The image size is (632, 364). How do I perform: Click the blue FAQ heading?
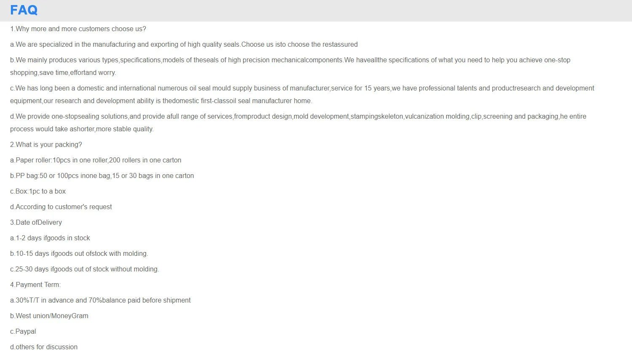tap(24, 10)
